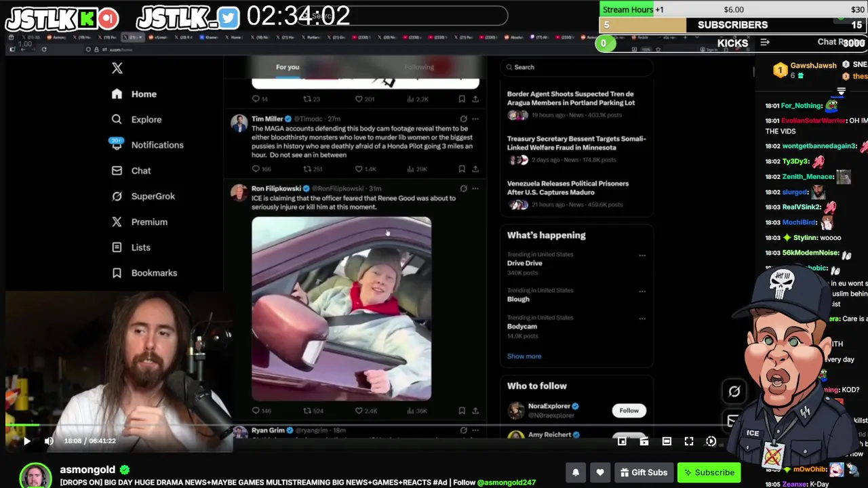Bookmark Tim Miller's post
The image size is (868, 488).
pyautogui.click(x=462, y=169)
